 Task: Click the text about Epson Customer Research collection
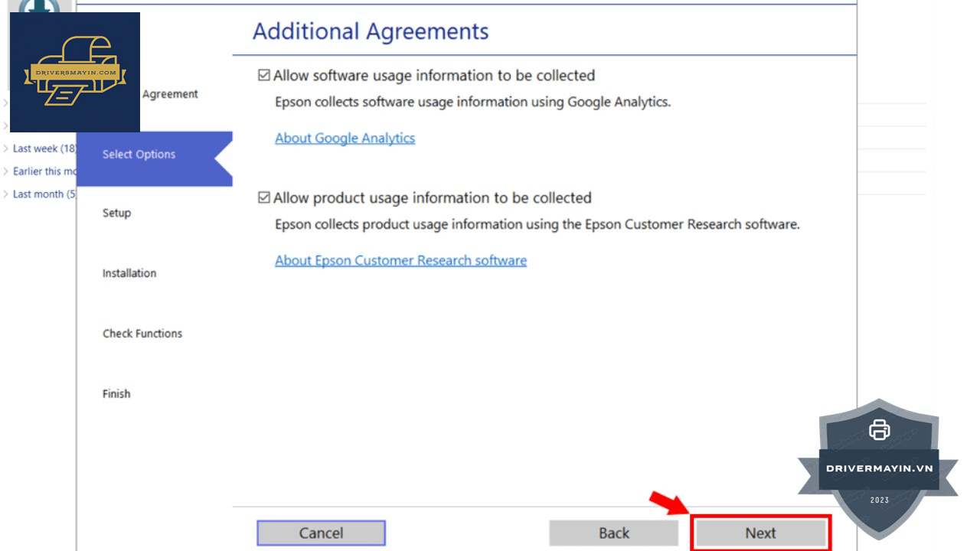point(537,225)
